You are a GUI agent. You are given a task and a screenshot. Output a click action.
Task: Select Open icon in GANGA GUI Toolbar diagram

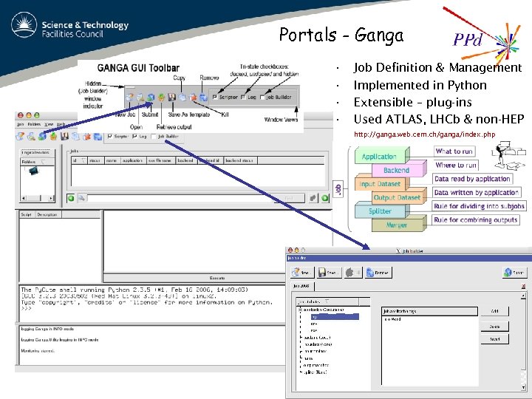(140, 98)
